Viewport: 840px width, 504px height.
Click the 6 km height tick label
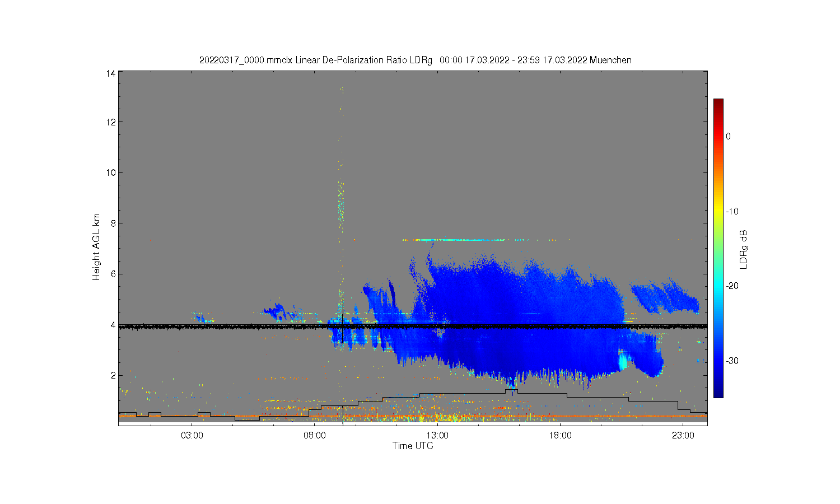pyautogui.click(x=114, y=274)
